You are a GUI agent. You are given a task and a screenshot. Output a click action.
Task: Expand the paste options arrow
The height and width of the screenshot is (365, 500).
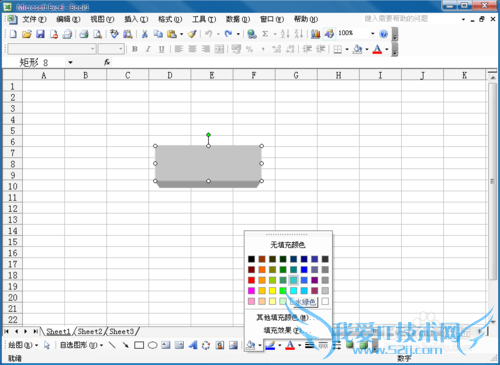(181, 34)
